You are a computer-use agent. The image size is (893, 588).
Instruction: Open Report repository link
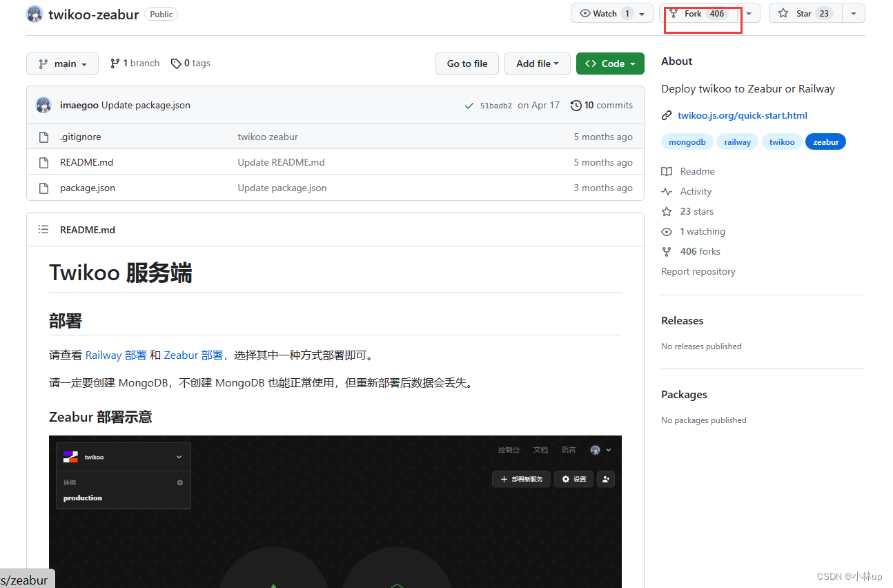tap(698, 271)
